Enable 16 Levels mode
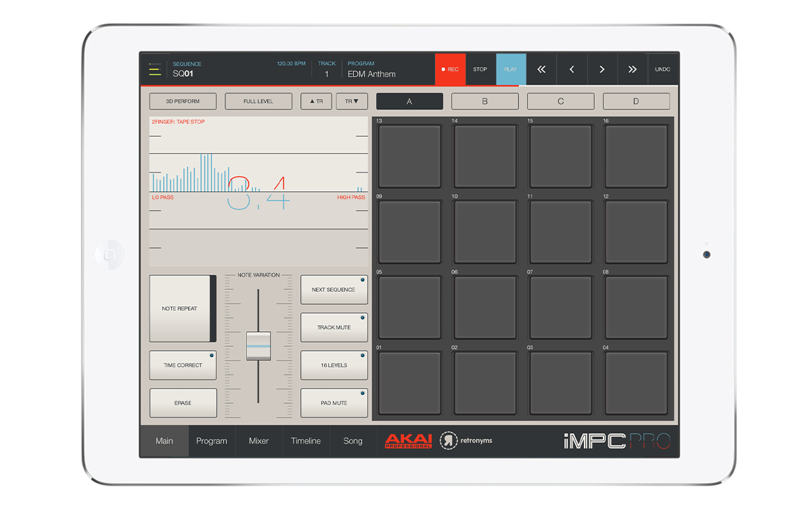The width and height of the screenshot is (812, 508). click(334, 365)
